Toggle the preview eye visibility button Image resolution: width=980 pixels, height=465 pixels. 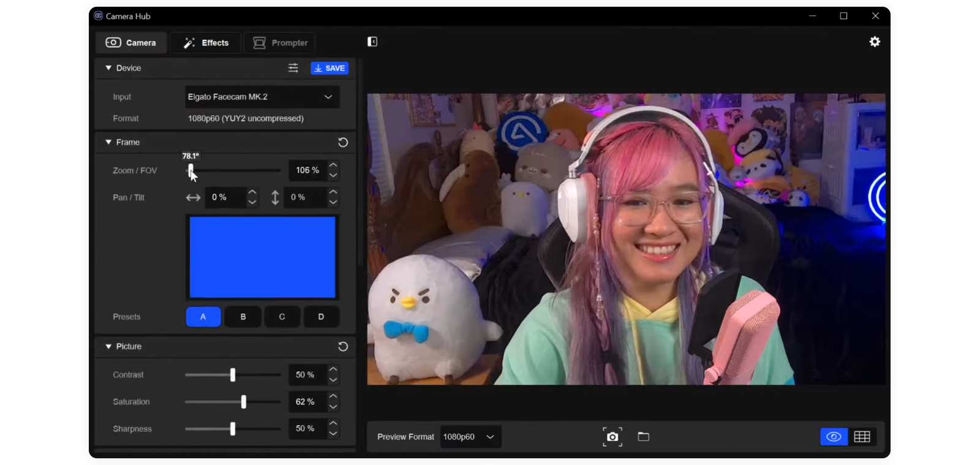(834, 437)
